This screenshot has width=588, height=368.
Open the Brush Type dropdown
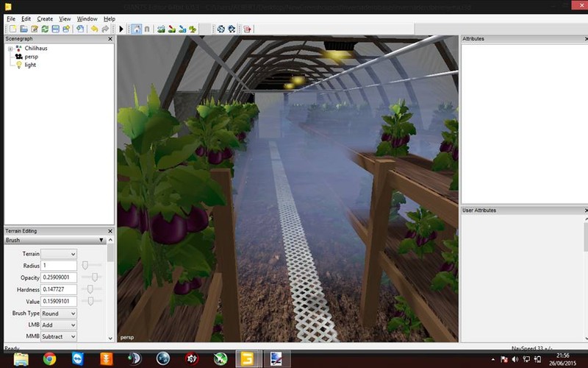pos(59,314)
